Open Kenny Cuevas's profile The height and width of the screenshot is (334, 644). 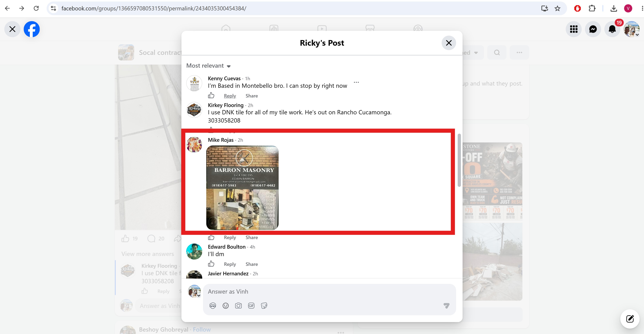pyautogui.click(x=224, y=78)
